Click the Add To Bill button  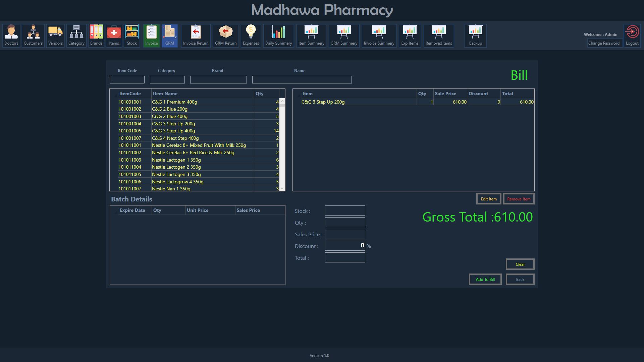(485, 280)
